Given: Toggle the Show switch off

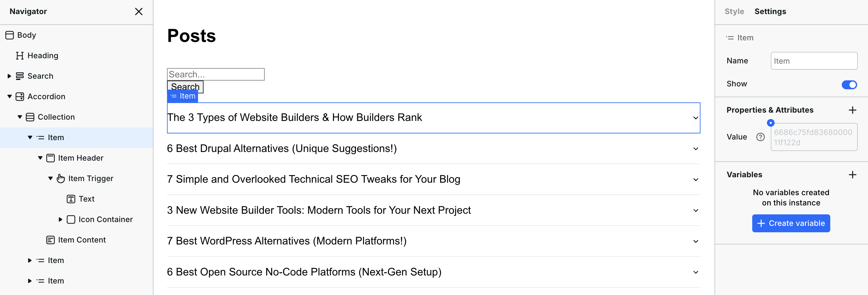Looking at the screenshot, I should (849, 84).
